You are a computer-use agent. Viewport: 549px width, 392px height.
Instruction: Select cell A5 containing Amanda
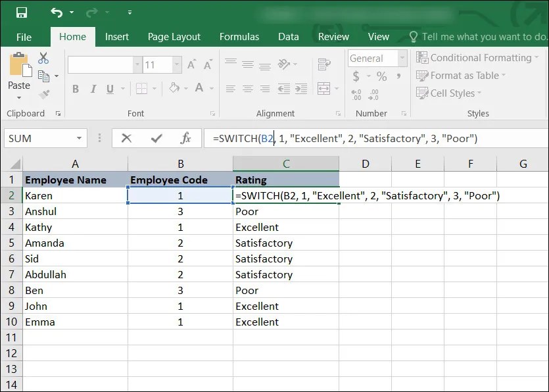pos(75,243)
